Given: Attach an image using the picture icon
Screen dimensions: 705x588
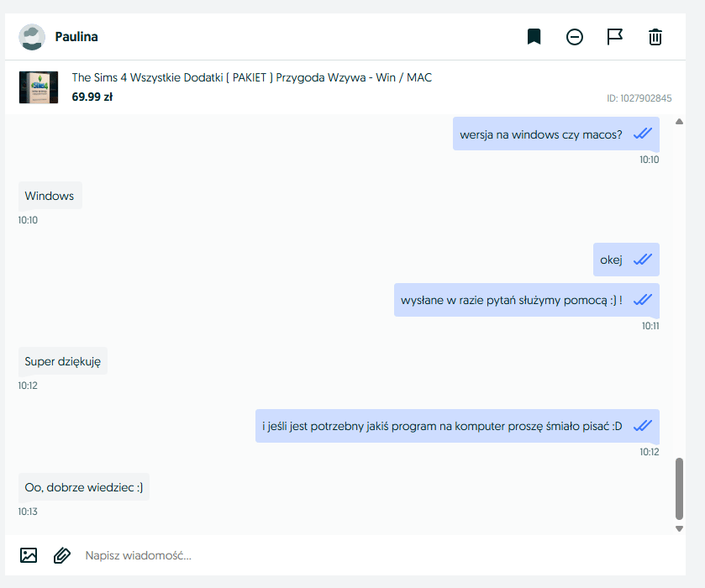Looking at the screenshot, I should click(29, 555).
